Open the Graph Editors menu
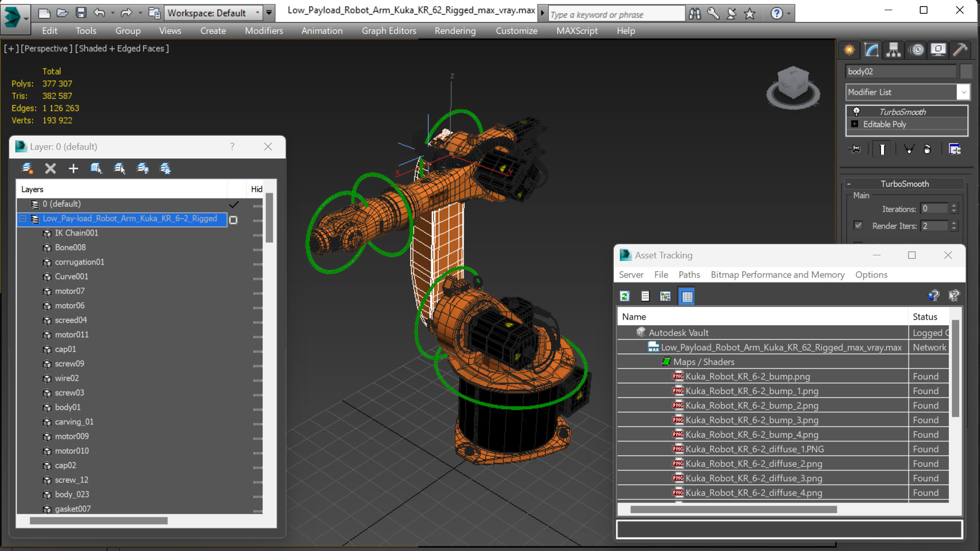This screenshot has height=551, width=980. coord(389,31)
